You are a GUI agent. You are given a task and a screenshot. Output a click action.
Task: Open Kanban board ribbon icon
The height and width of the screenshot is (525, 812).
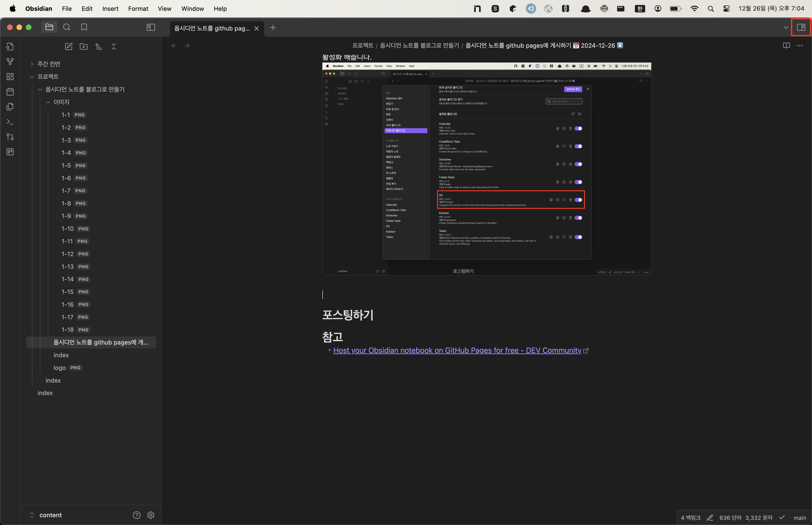click(x=10, y=152)
